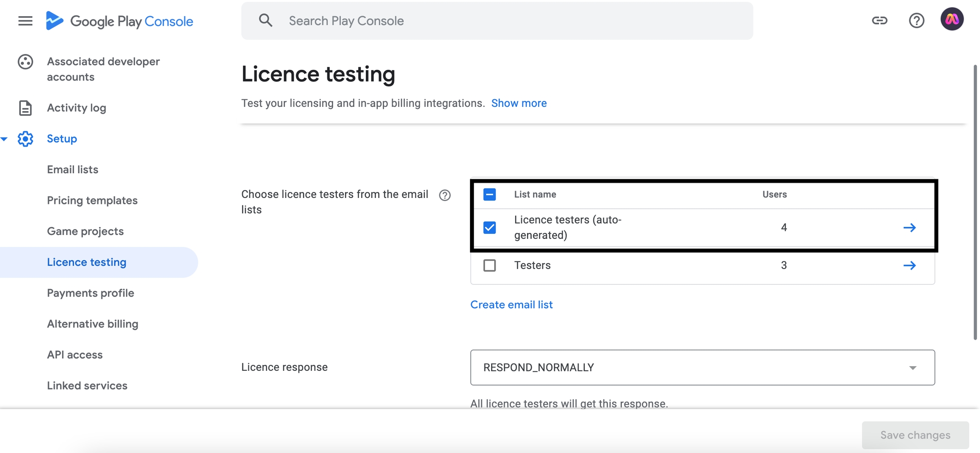This screenshot has height=453, width=980.
Task: Collapse the Setup section in sidebar
Action: click(x=4, y=139)
